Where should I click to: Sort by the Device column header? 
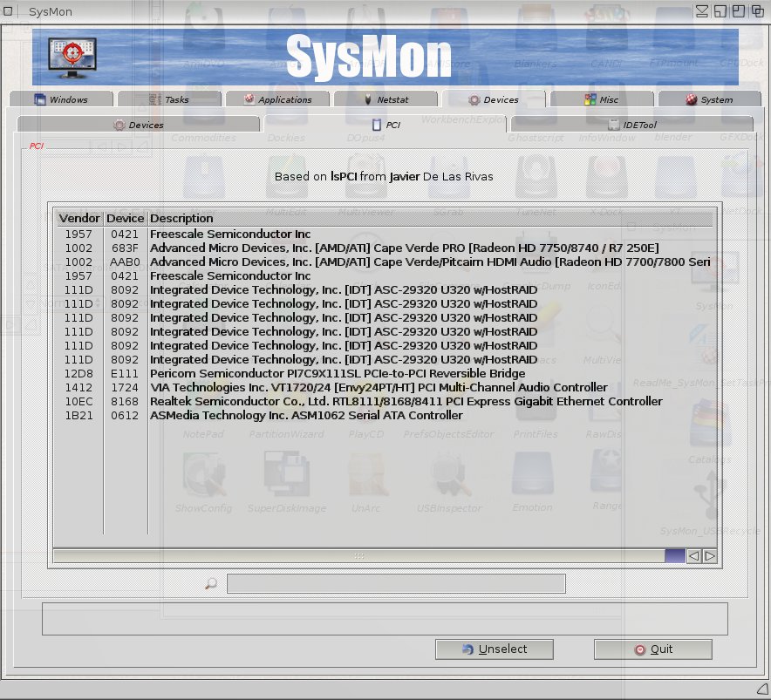pyautogui.click(x=126, y=218)
